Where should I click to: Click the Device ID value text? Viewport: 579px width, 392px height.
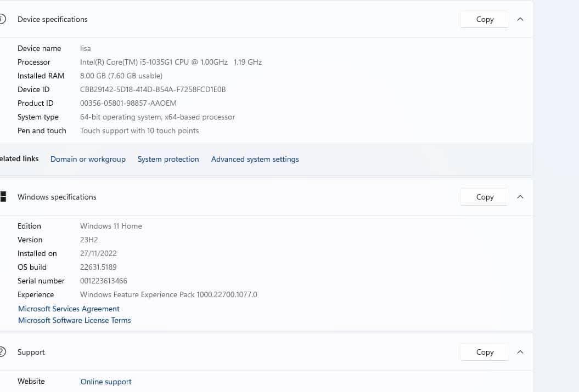pos(153,89)
